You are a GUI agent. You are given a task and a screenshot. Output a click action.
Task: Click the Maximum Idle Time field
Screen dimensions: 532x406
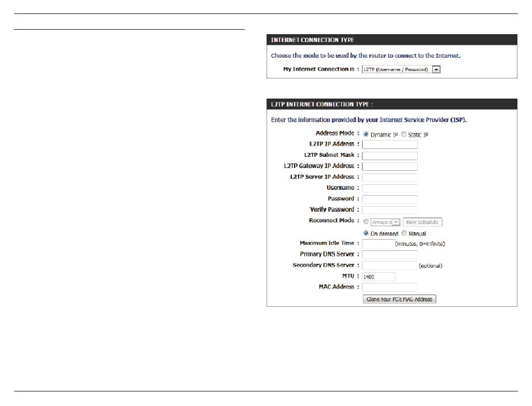tap(379, 244)
